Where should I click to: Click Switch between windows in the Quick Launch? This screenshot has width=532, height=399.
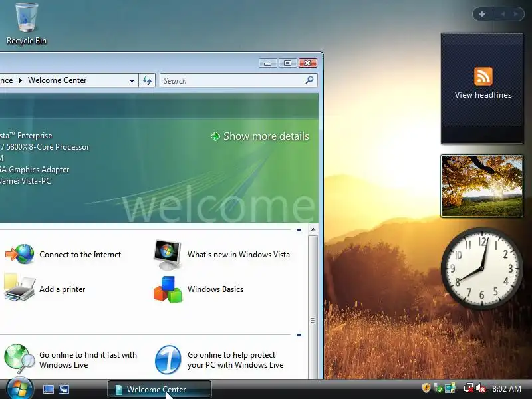[64, 390]
